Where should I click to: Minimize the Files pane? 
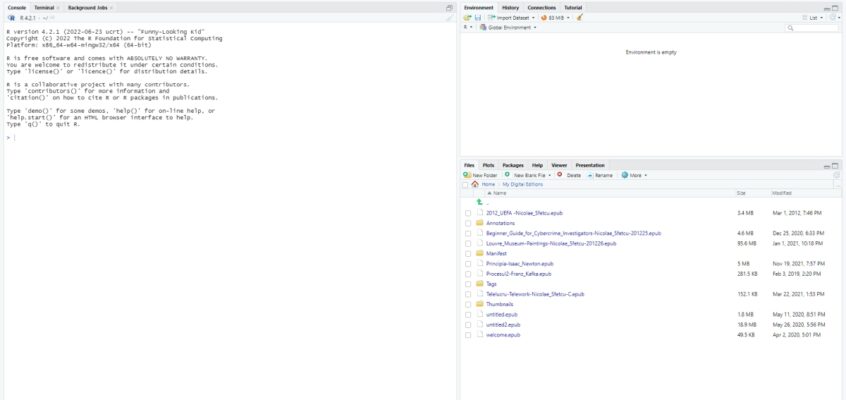(x=827, y=166)
